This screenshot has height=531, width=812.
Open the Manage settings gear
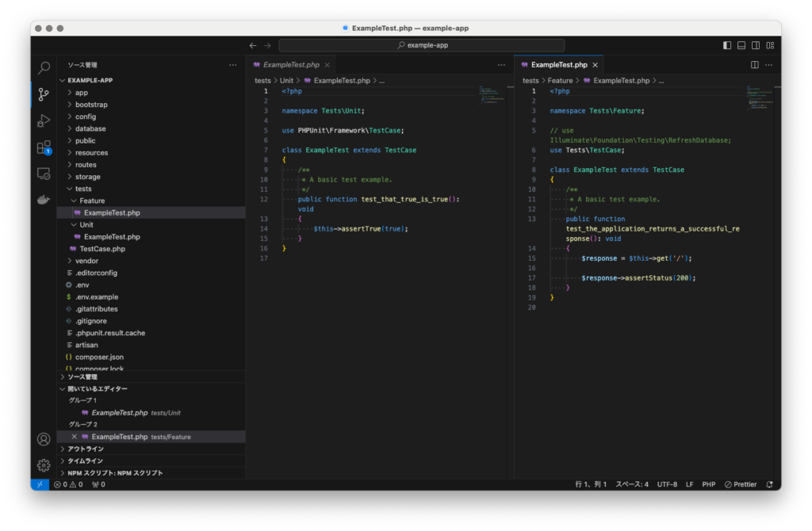(44, 465)
